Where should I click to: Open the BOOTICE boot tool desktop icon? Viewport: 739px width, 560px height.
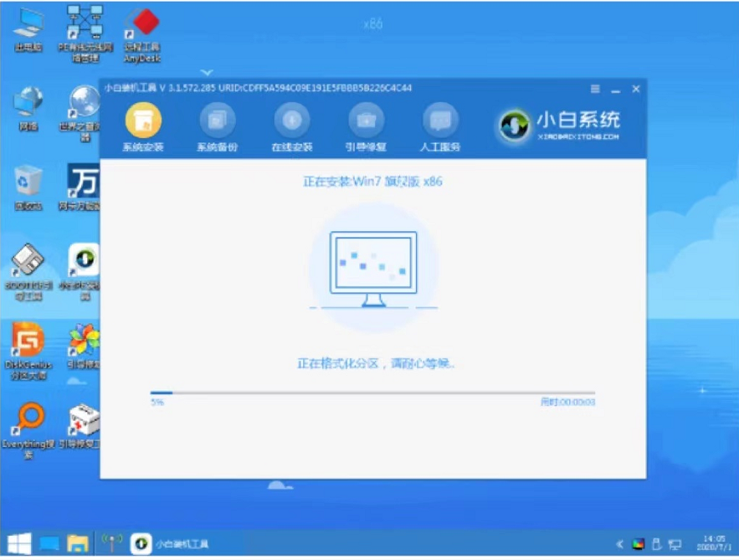click(x=28, y=272)
